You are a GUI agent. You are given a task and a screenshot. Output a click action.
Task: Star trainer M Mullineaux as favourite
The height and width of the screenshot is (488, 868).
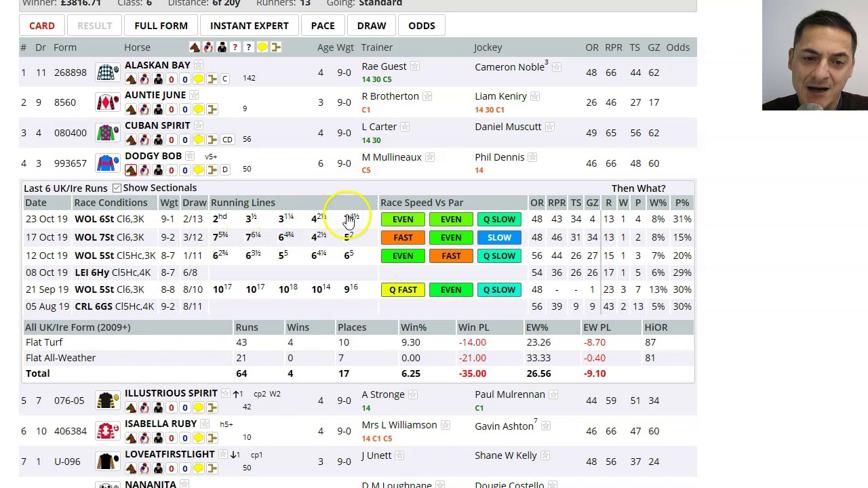[x=429, y=157]
